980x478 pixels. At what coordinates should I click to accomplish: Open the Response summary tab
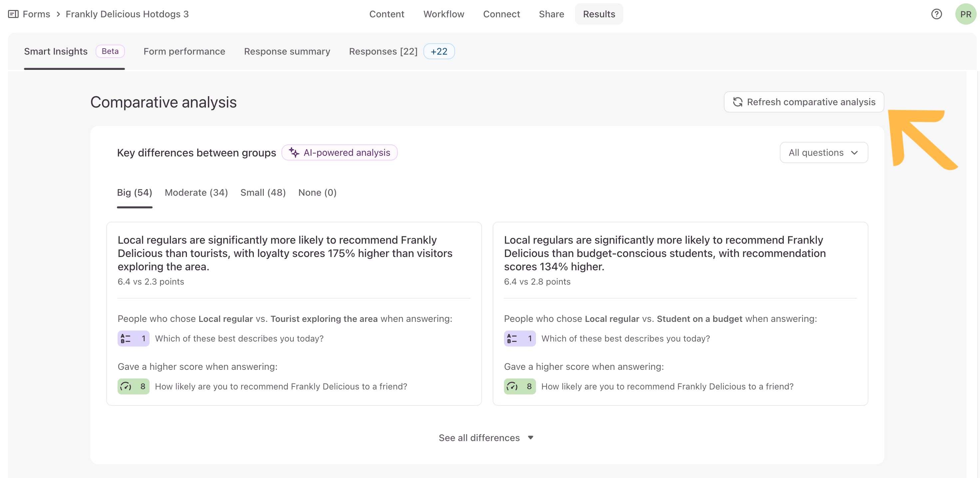[x=287, y=51]
